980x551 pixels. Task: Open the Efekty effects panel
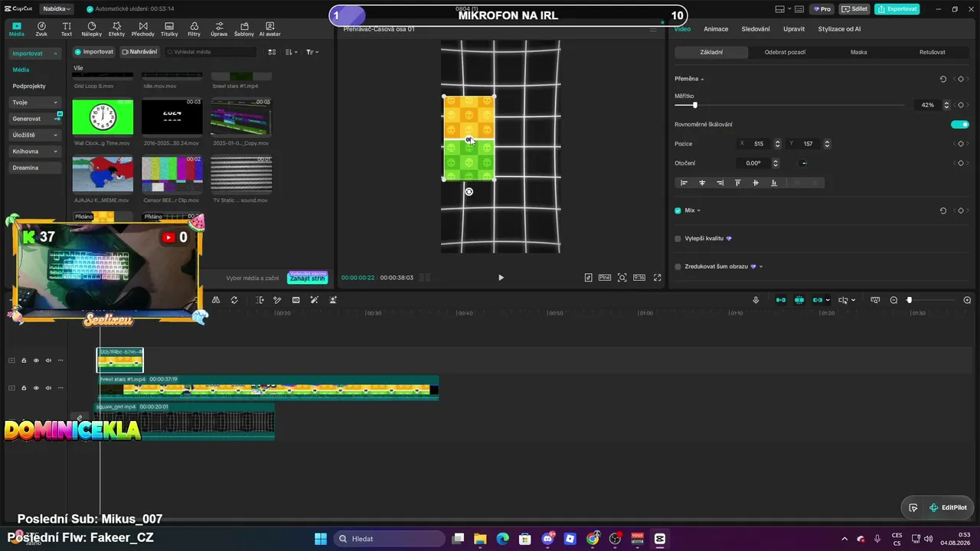point(116,29)
